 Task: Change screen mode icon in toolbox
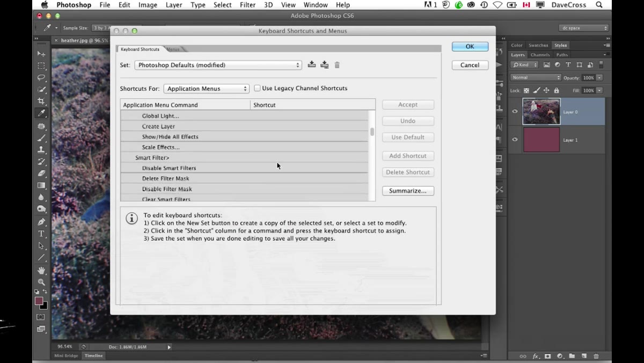click(x=41, y=329)
